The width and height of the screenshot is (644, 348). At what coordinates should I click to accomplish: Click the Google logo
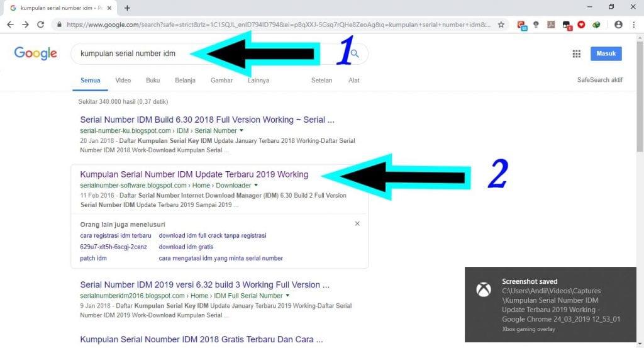coord(36,53)
